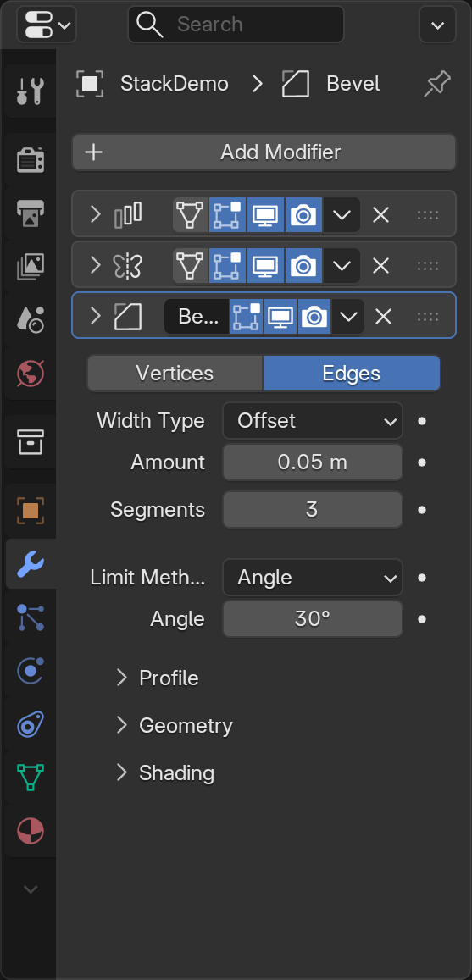Open the Bevel modifier options dropdown
472x980 pixels.
(347, 316)
